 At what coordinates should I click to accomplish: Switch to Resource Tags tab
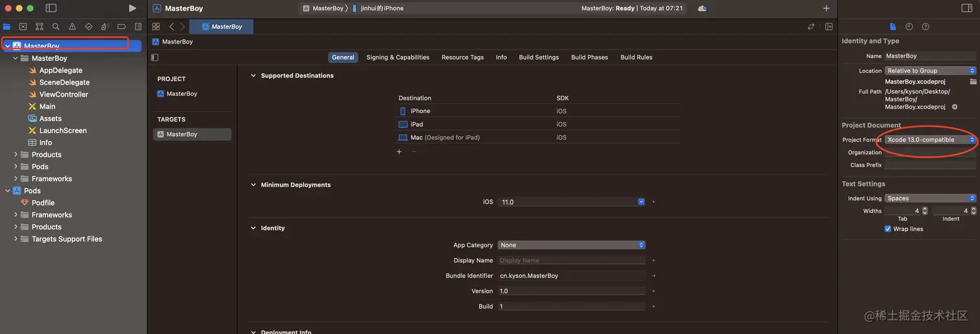click(x=463, y=57)
